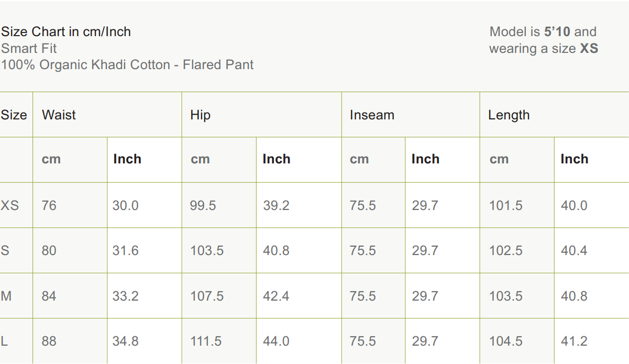This screenshot has height=364, width=629.
Task: Click the XS waist value 76
Action: pos(49,205)
